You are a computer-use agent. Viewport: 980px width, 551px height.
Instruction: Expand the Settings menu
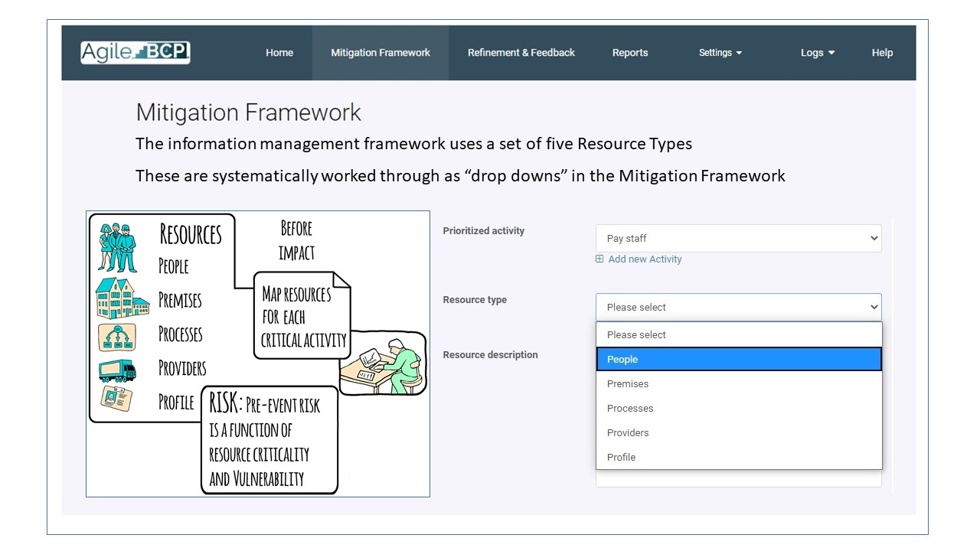pos(720,53)
